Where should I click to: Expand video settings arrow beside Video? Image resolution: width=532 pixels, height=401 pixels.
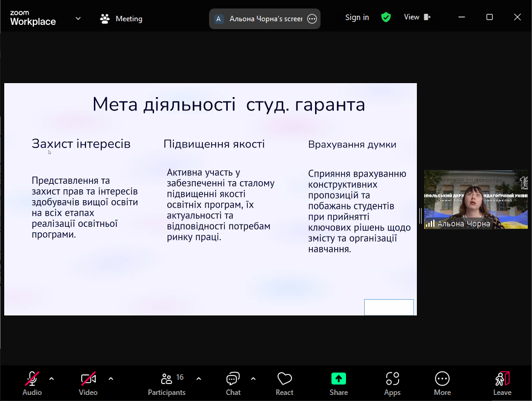click(x=111, y=379)
